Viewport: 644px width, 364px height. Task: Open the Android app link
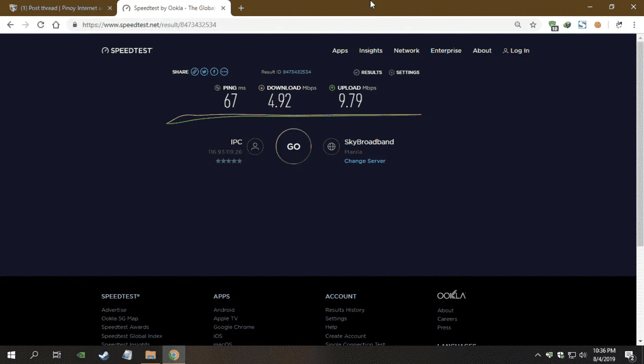[x=224, y=310]
